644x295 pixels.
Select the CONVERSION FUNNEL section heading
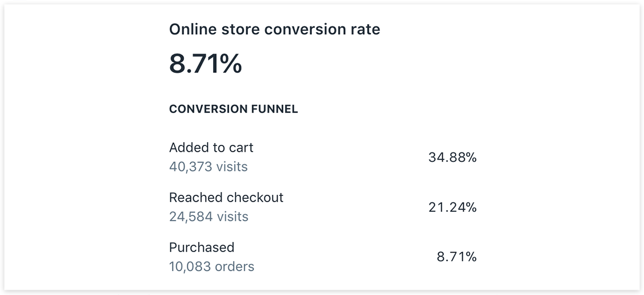[x=233, y=109]
